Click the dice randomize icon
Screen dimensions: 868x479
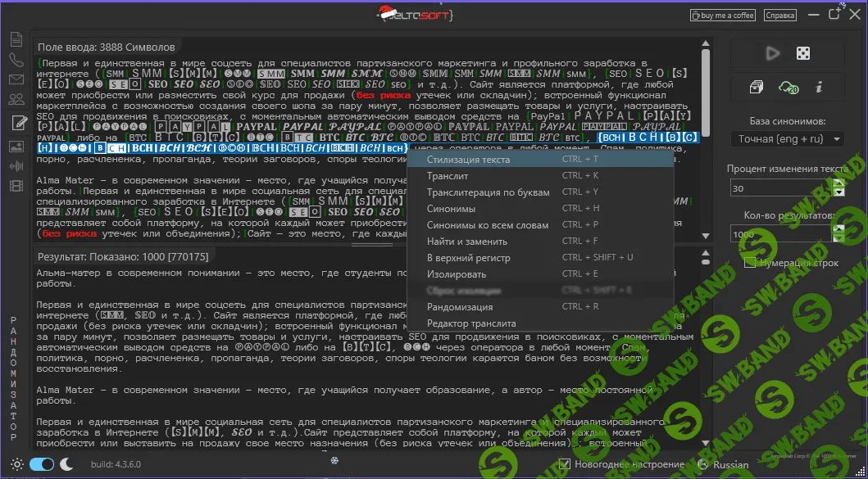tap(802, 54)
